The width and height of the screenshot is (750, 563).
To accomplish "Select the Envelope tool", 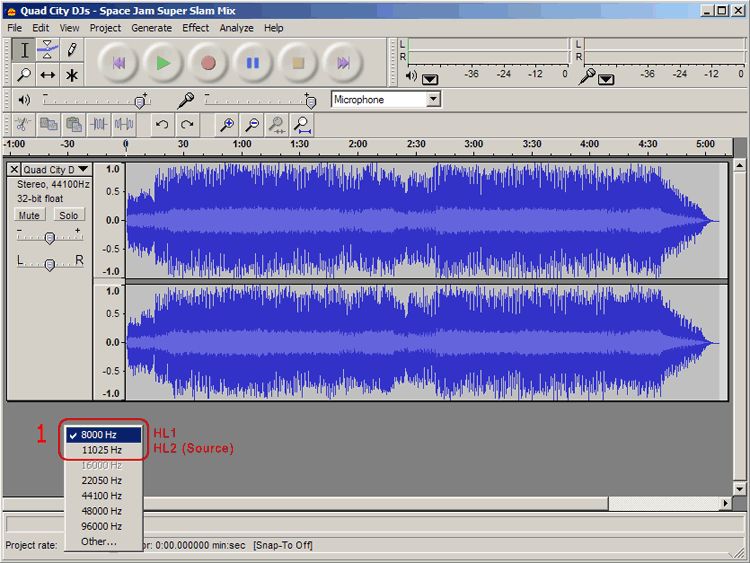I will tap(48, 50).
